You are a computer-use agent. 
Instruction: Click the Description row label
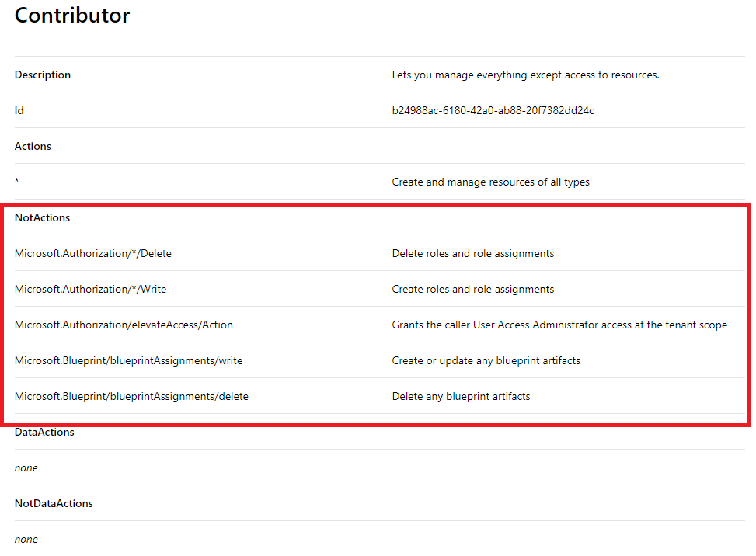tap(43, 75)
